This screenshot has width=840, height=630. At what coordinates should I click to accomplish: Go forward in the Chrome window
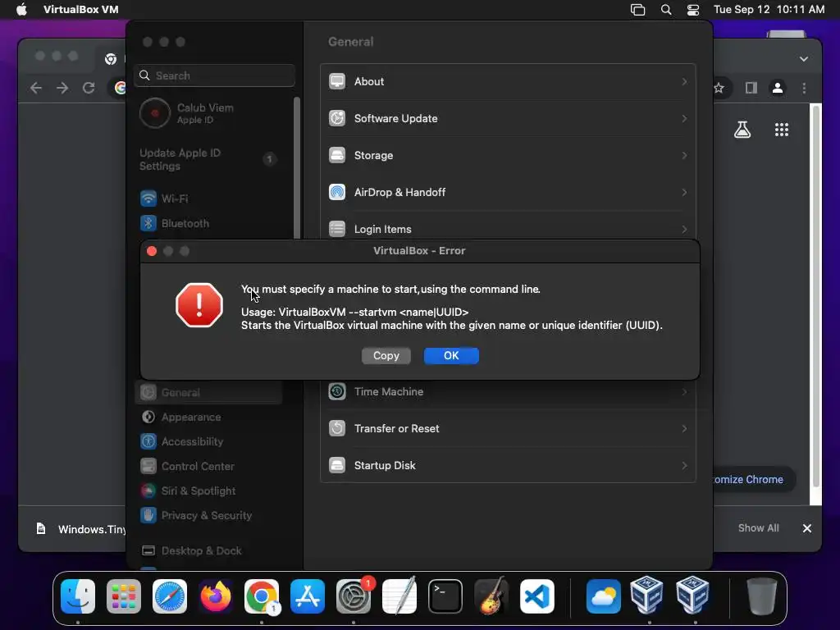point(62,88)
